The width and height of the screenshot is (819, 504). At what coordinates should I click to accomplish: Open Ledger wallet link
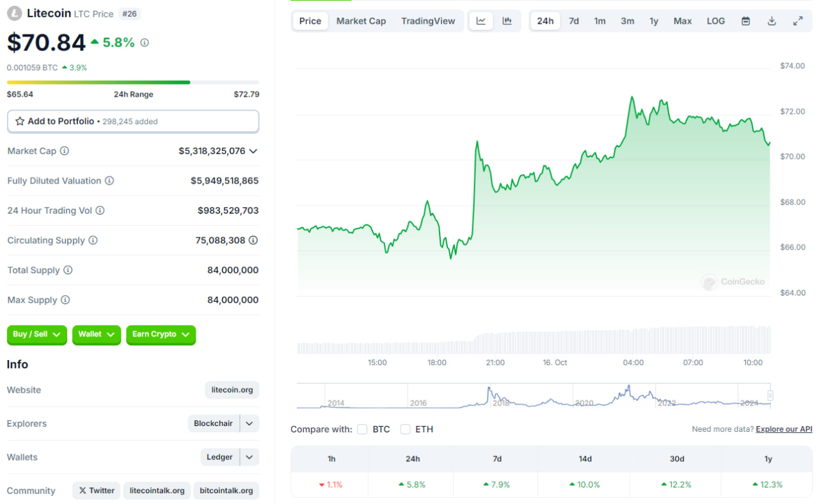[219, 457]
